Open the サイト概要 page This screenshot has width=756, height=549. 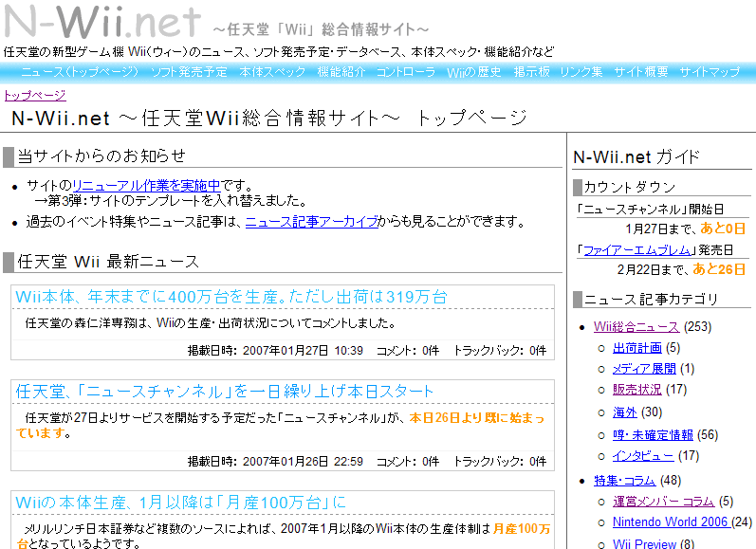click(641, 72)
